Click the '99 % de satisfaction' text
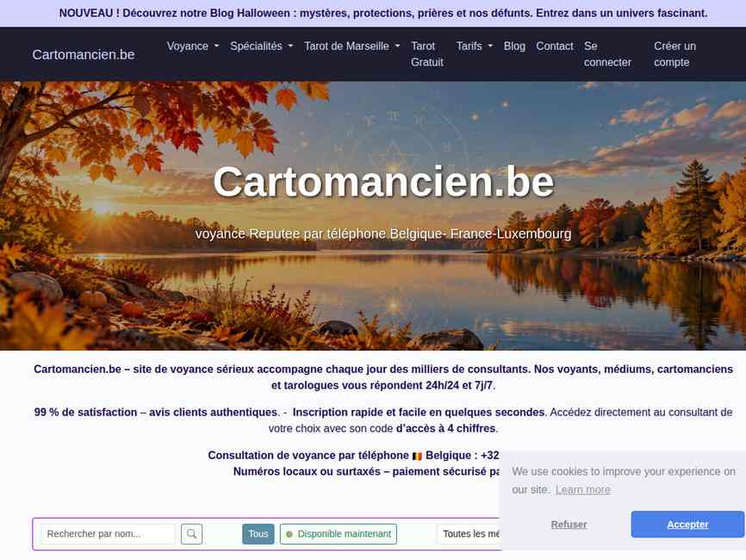This screenshot has height=560, width=746. (x=84, y=412)
